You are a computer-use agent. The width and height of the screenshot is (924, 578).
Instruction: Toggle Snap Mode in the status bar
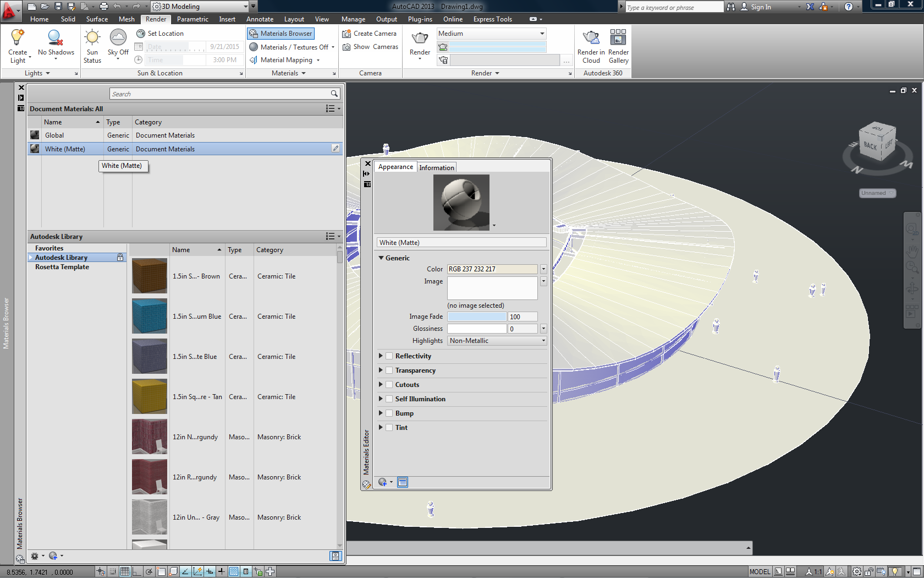[x=112, y=571]
